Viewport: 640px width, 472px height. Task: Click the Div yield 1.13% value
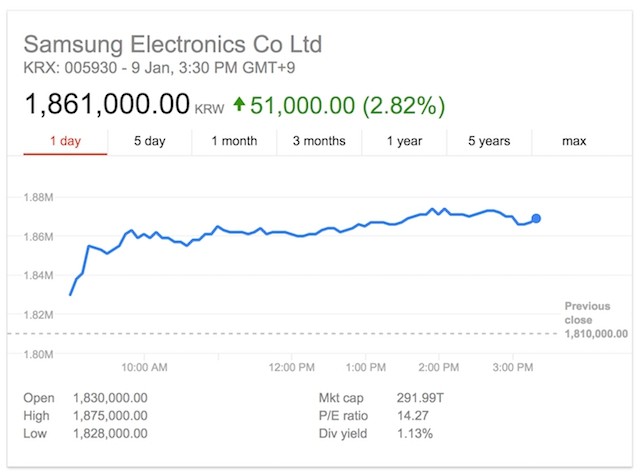415,434
